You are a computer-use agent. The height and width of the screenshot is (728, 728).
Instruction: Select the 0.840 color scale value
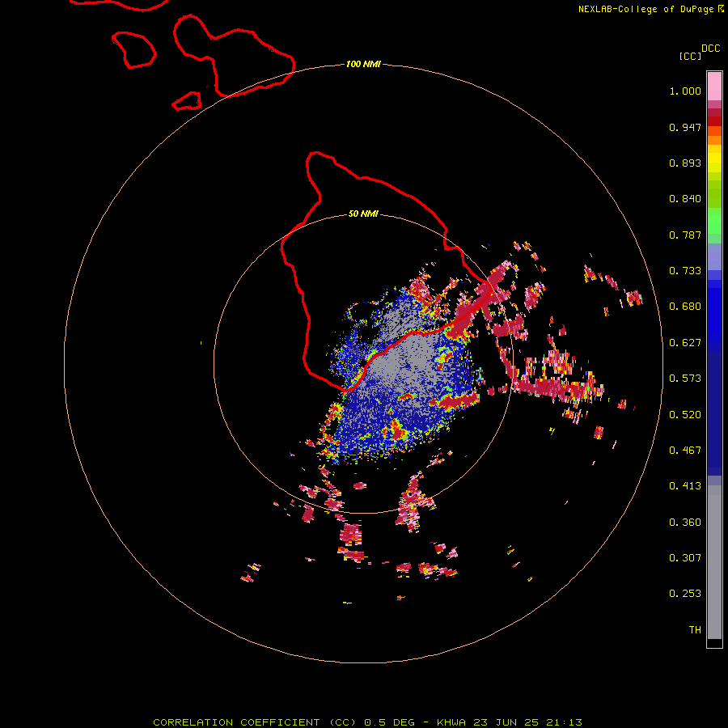pos(685,199)
